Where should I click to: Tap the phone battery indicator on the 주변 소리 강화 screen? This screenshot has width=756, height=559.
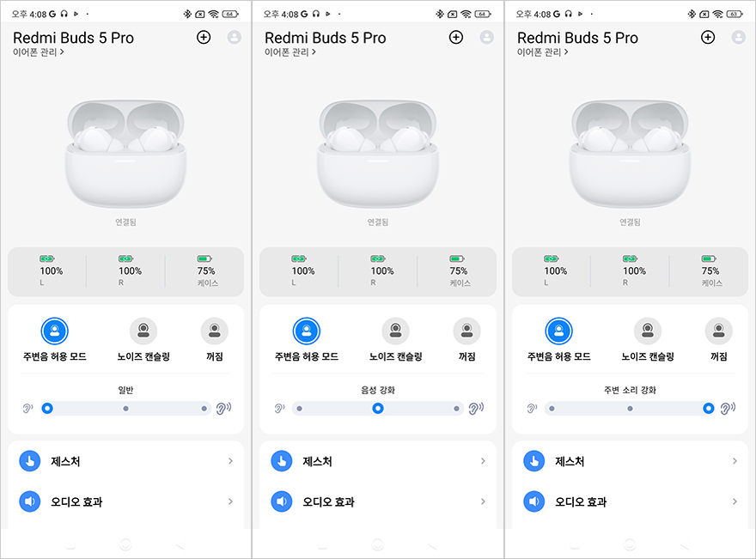click(735, 14)
